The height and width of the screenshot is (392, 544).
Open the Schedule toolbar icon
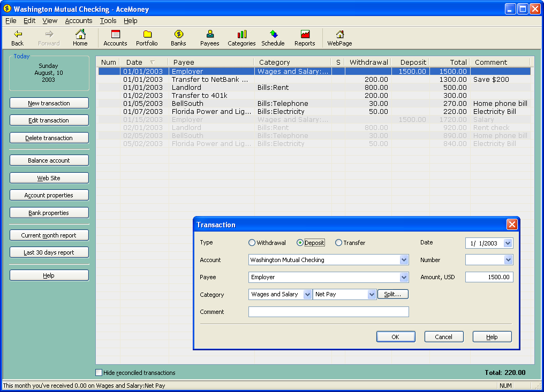point(273,38)
